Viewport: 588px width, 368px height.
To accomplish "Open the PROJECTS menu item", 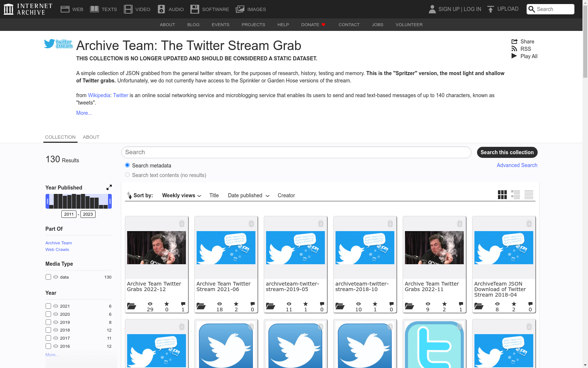I will point(253,25).
